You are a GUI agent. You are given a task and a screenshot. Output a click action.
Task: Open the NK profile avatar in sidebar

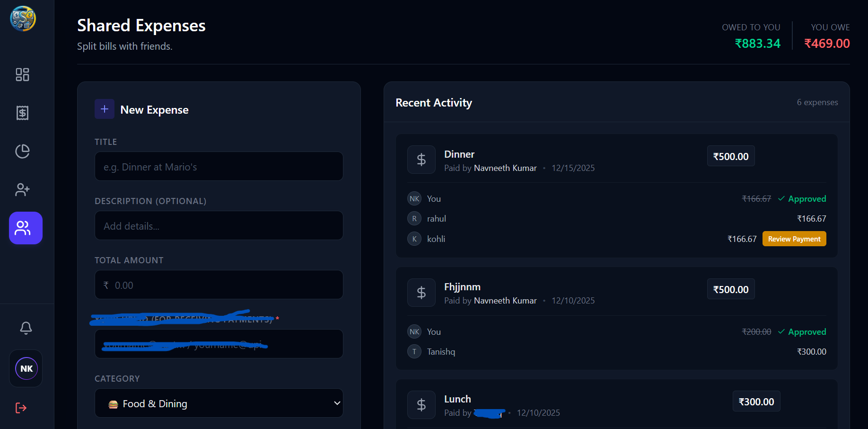pos(26,368)
